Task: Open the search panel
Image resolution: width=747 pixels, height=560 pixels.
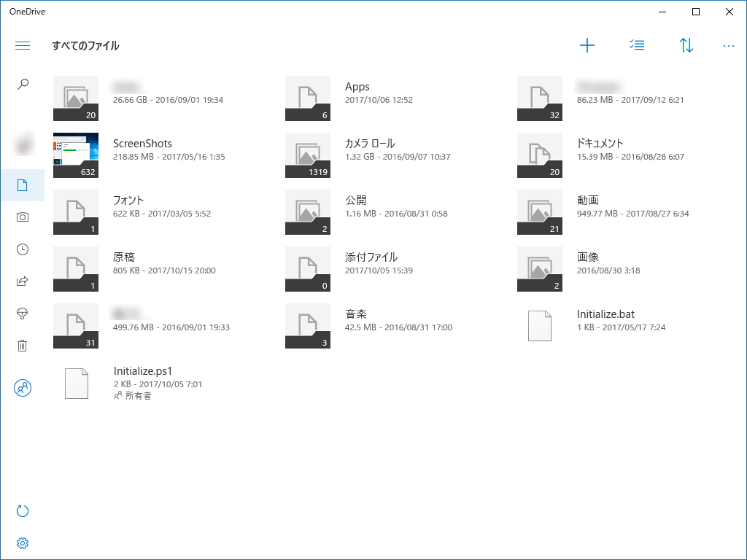Action: click(x=23, y=83)
